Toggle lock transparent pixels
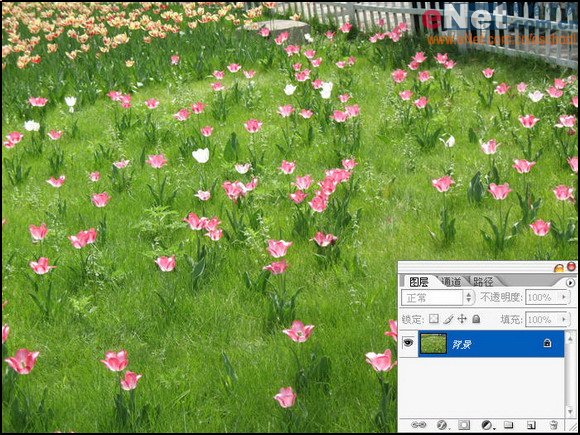Image resolution: width=580 pixels, height=435 pixels. (x=434, y=319)
